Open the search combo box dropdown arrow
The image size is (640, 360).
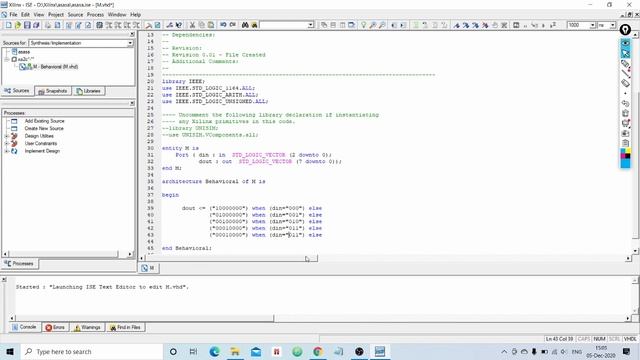pyautogui.click(x=310, y=25)
